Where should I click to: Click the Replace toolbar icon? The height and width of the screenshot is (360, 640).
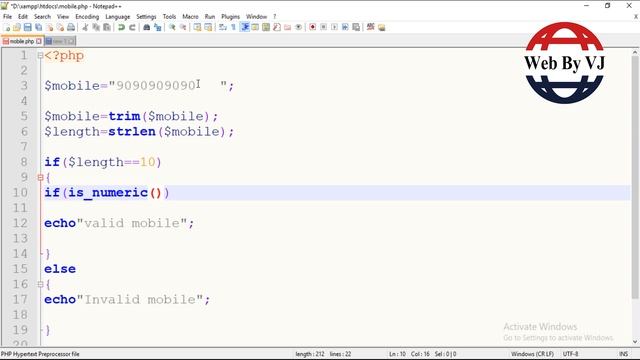click(x=158, y=27)
